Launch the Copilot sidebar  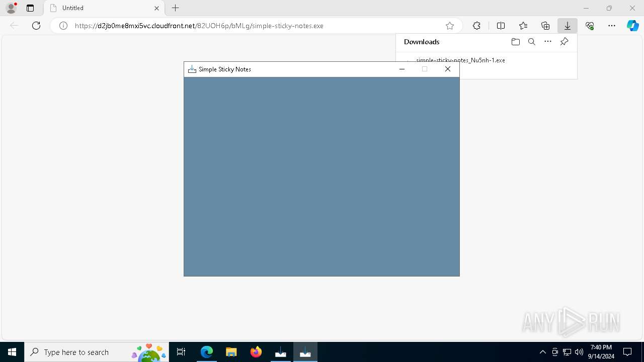coord(632,26)
